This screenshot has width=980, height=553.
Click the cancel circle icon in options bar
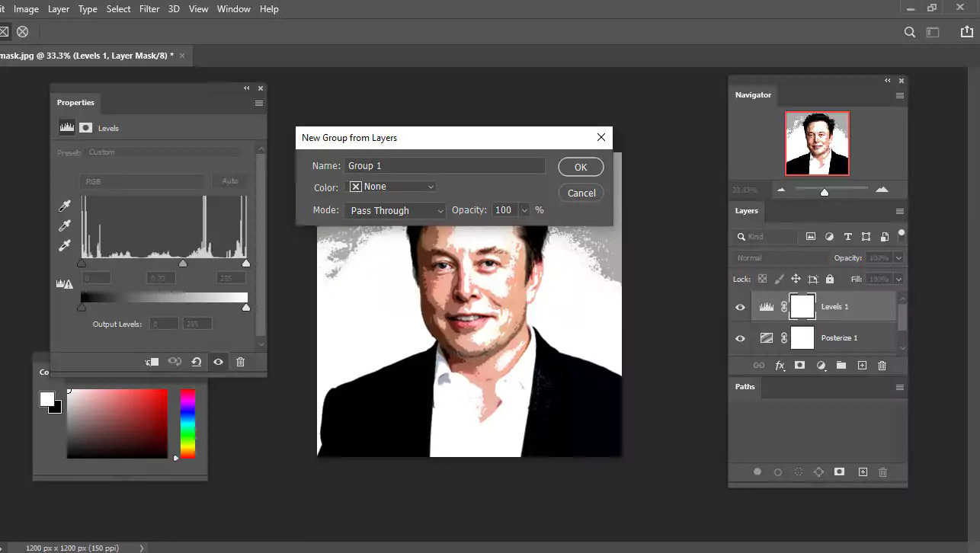23,32
